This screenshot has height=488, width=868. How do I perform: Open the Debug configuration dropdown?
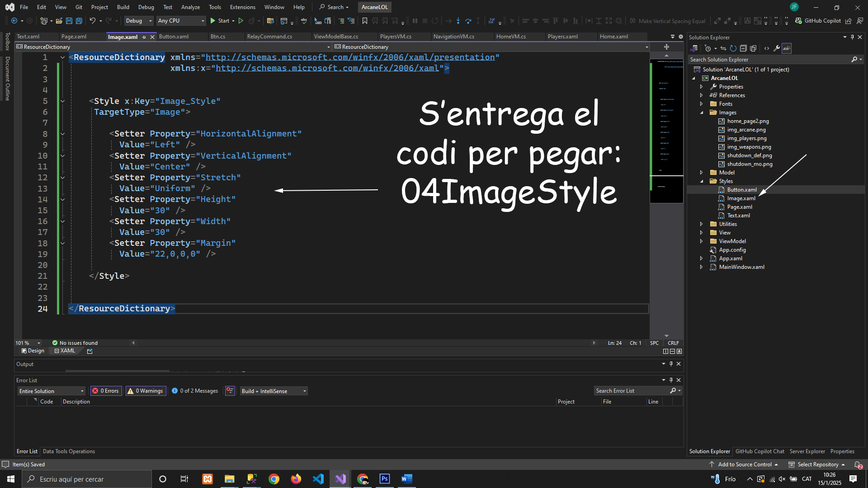(x=139, y=21)
